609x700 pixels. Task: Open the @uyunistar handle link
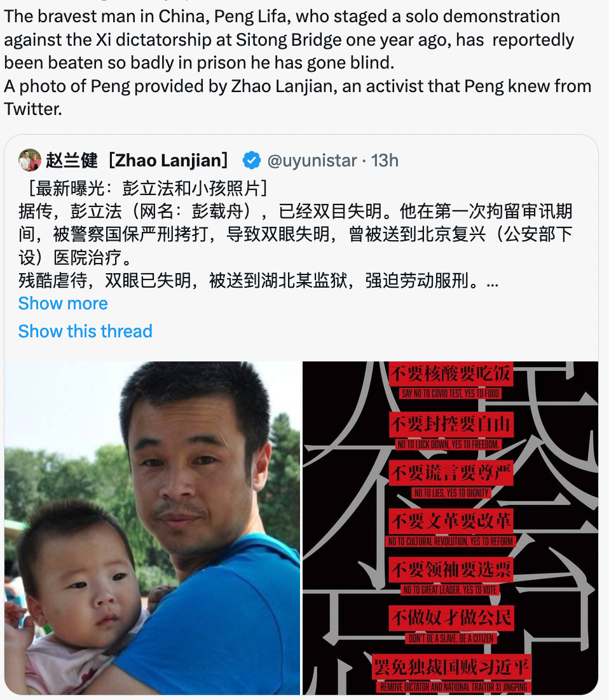pos(312,160)
